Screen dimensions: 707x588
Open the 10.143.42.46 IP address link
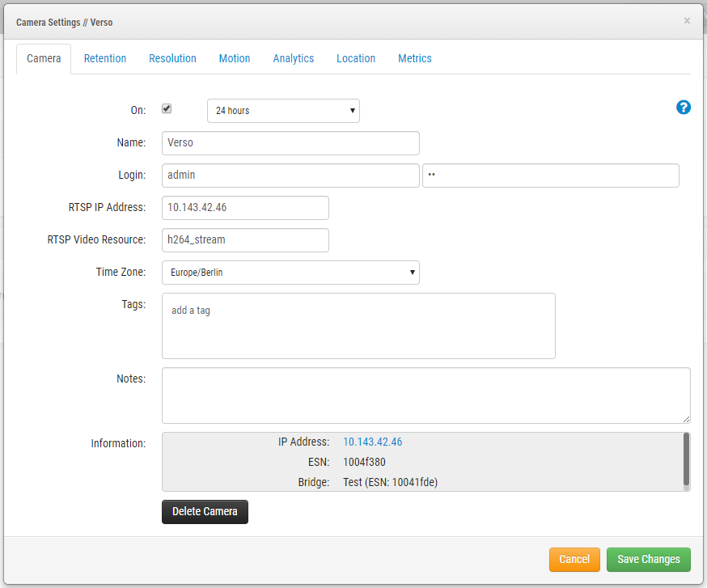372,442
